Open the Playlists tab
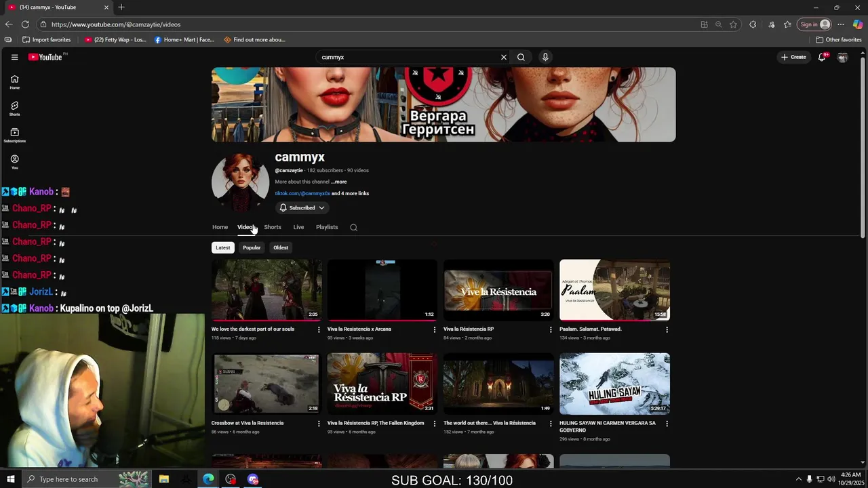868x488 pixels. 327,227
